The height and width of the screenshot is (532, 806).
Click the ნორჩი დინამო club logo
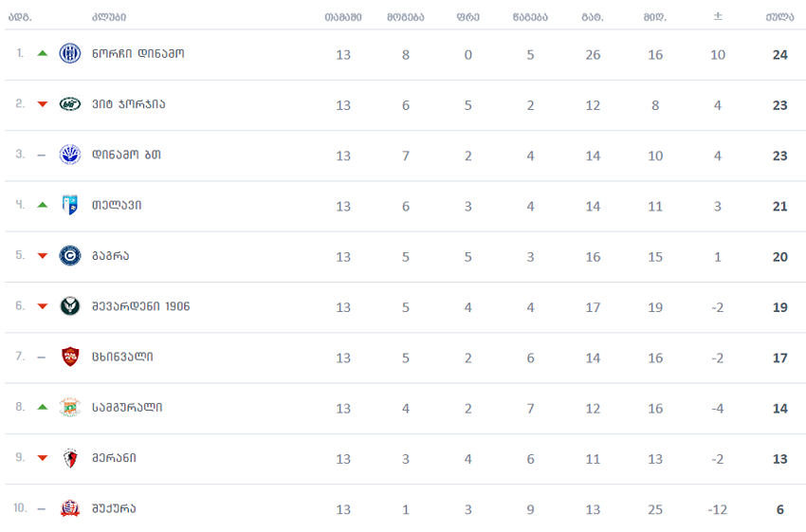(x=70, y=53)
